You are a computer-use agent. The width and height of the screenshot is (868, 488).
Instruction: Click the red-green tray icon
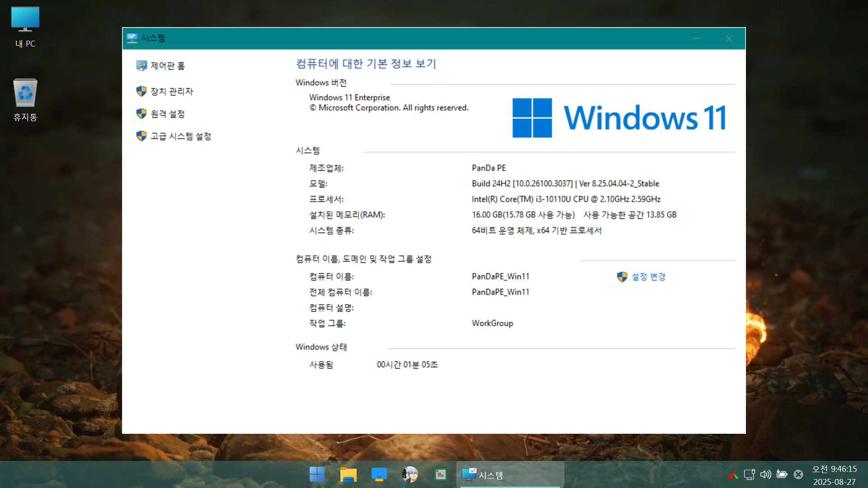click(x=733, y=475)
